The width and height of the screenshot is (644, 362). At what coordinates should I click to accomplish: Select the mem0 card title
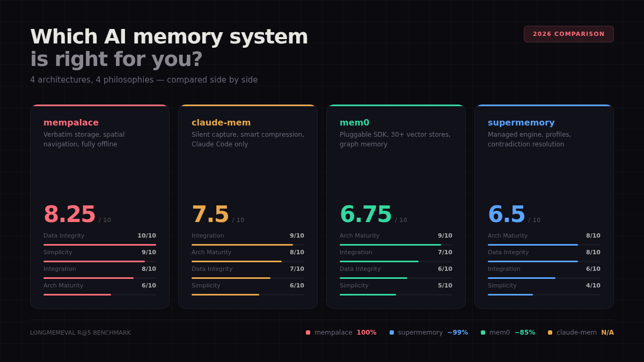coord(354,122)
